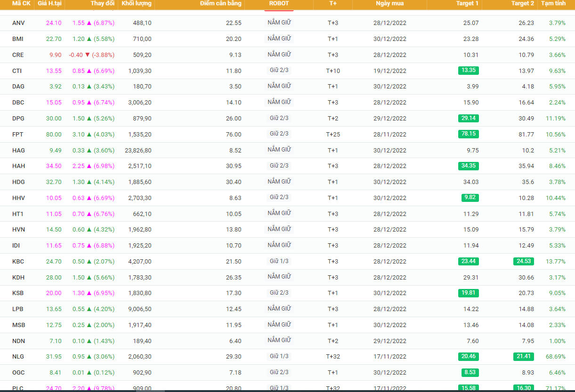Select stock code LPB
Screen dimensions: 575x392
pyautogui.click(x=18, y=309)
